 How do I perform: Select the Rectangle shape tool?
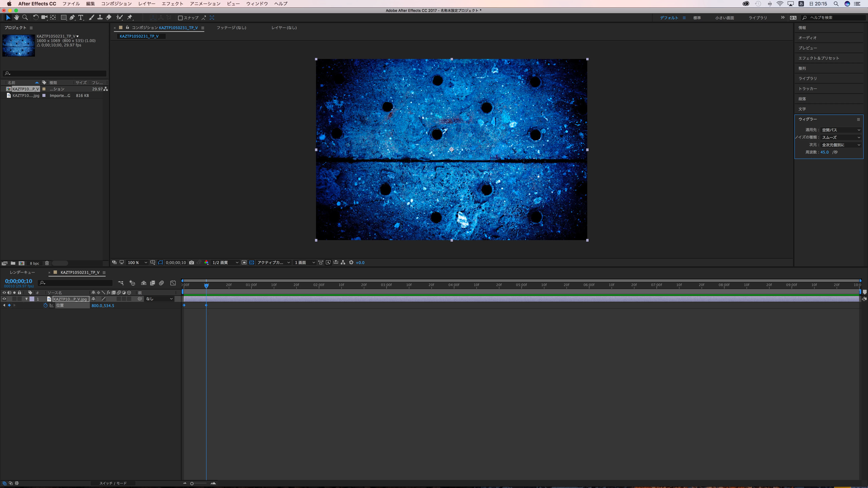[63, 17]
